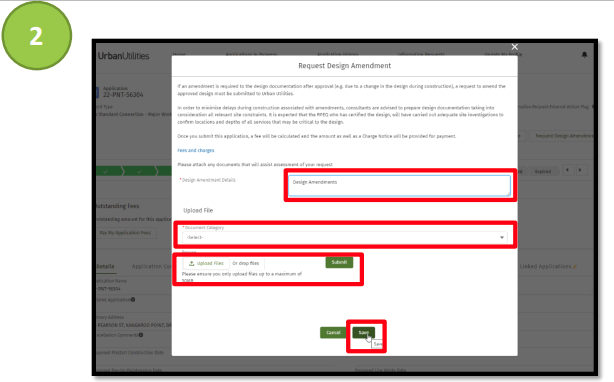The height and width of the screenshot is (382, 614).
Task: Click the Outstanding Fees heading
Action: coord(117,206)
